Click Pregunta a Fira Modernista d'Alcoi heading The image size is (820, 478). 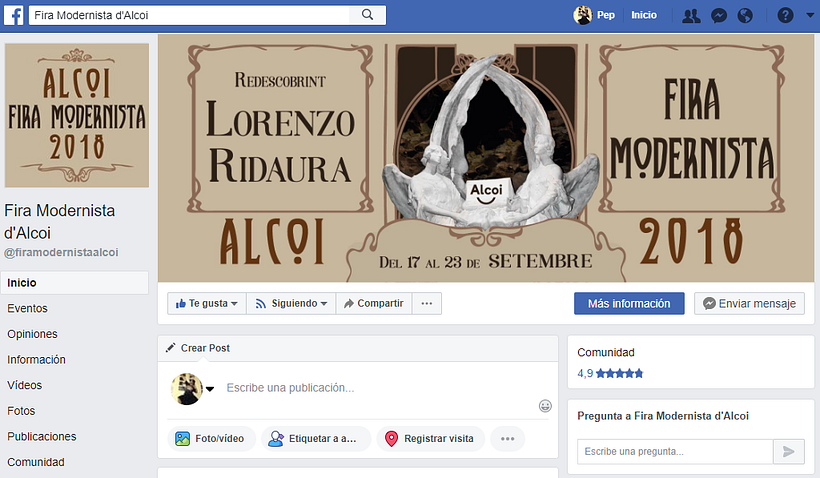(663, 416)
